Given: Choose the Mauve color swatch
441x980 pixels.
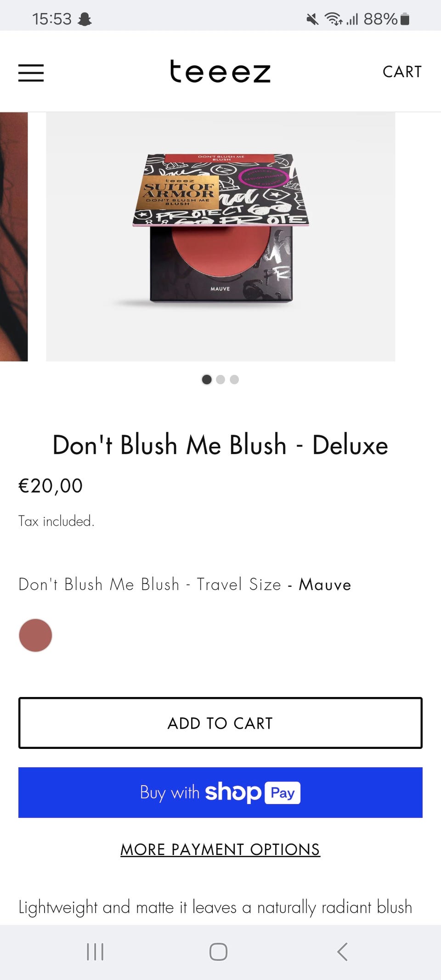Looking at the screenshot, I should click(x=35, y=635).
